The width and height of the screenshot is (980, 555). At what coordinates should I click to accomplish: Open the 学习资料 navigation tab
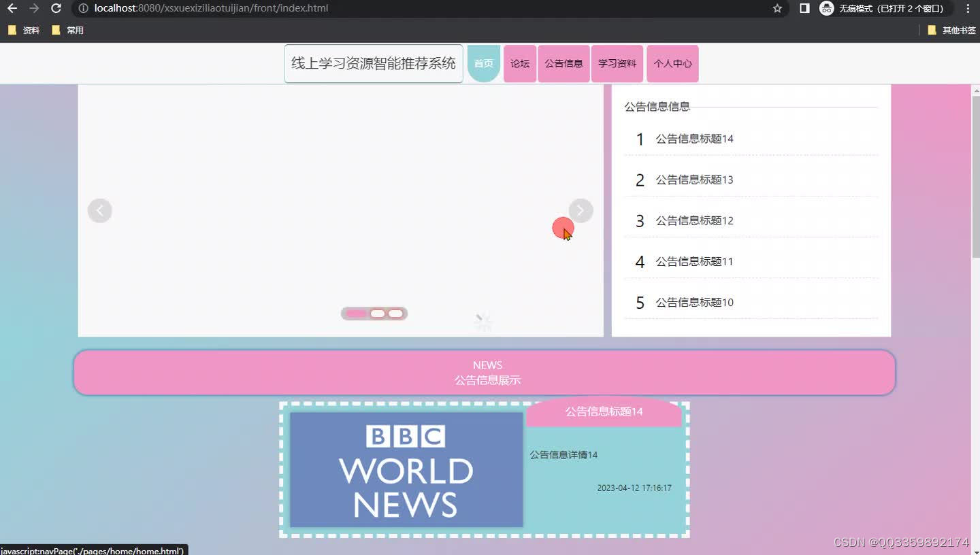click(x=617, y=63)
